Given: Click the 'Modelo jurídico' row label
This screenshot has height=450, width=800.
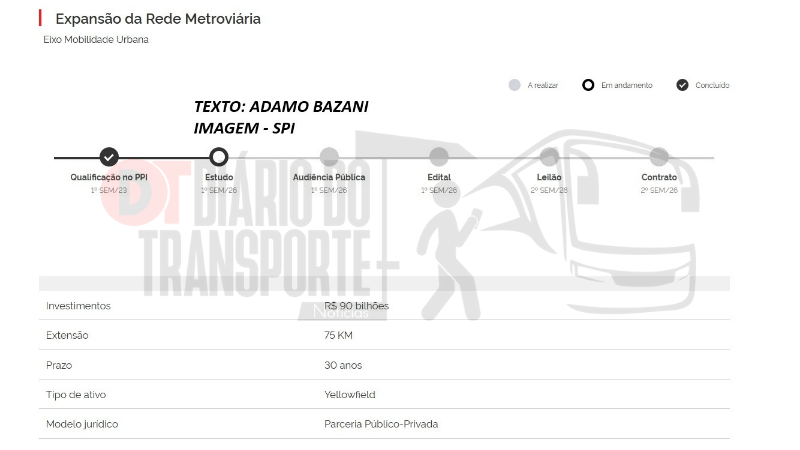Looking at the screenshot, I should point(82,424).
